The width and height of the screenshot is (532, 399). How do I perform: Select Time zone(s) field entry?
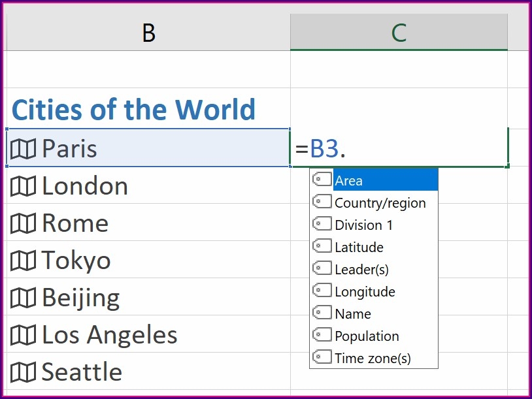pos(373,359)
